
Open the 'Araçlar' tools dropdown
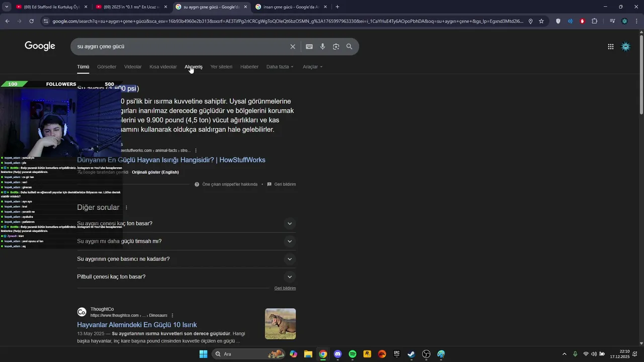[312, 66]
